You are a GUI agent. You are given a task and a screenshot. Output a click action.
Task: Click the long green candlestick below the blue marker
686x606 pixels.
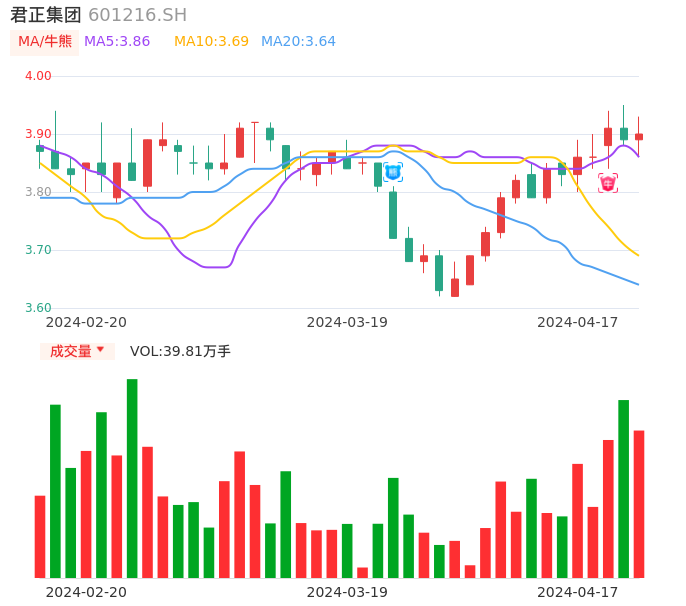pyautogui.click(x=393, y=215)
